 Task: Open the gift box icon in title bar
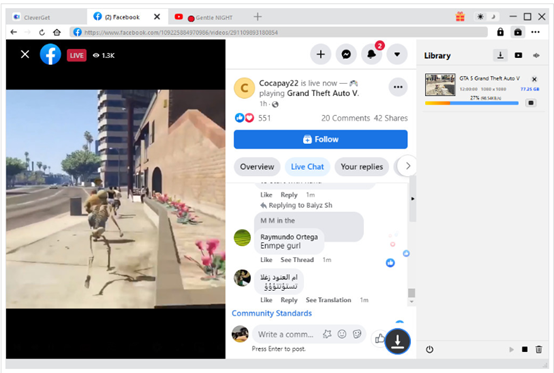[460, 17]
